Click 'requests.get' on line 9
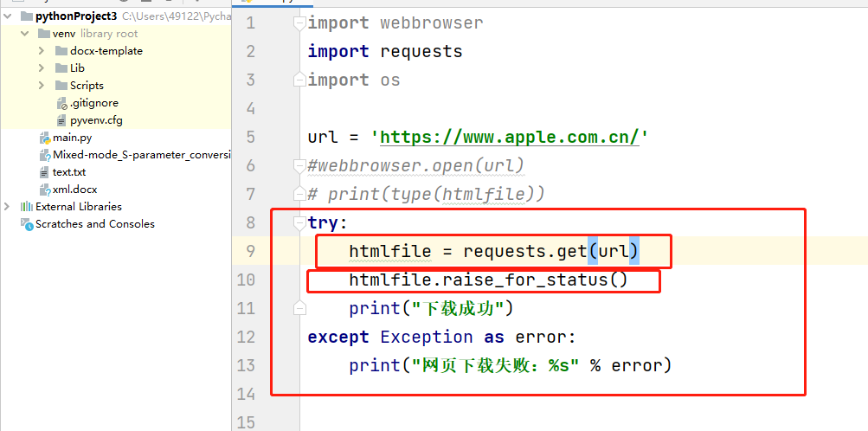868x431 pixels. pos(524,251)
